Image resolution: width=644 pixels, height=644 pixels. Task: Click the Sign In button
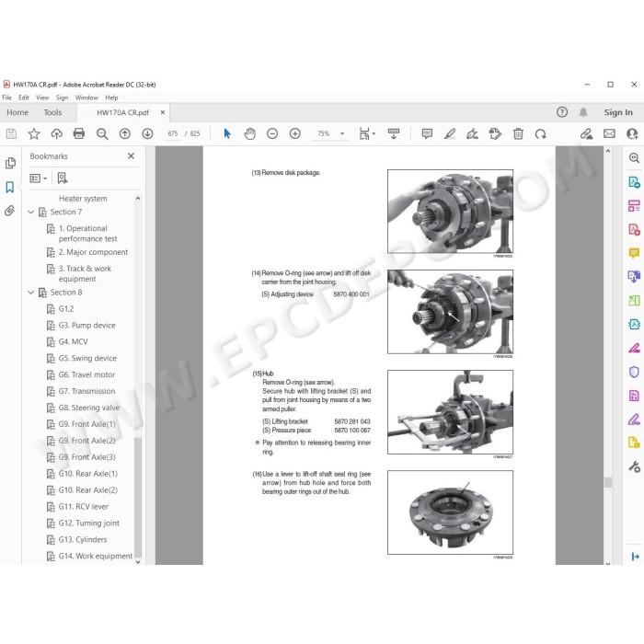[618, 112]
